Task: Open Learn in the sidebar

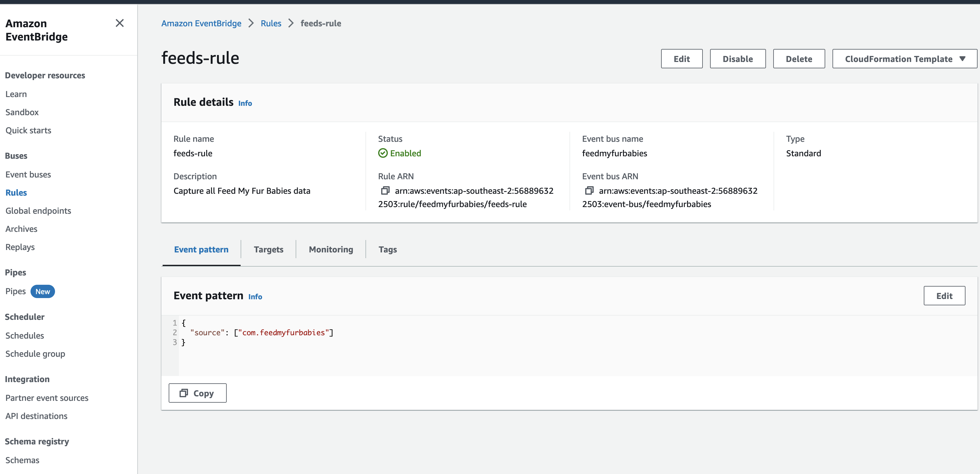Action: tap(16, 94)
